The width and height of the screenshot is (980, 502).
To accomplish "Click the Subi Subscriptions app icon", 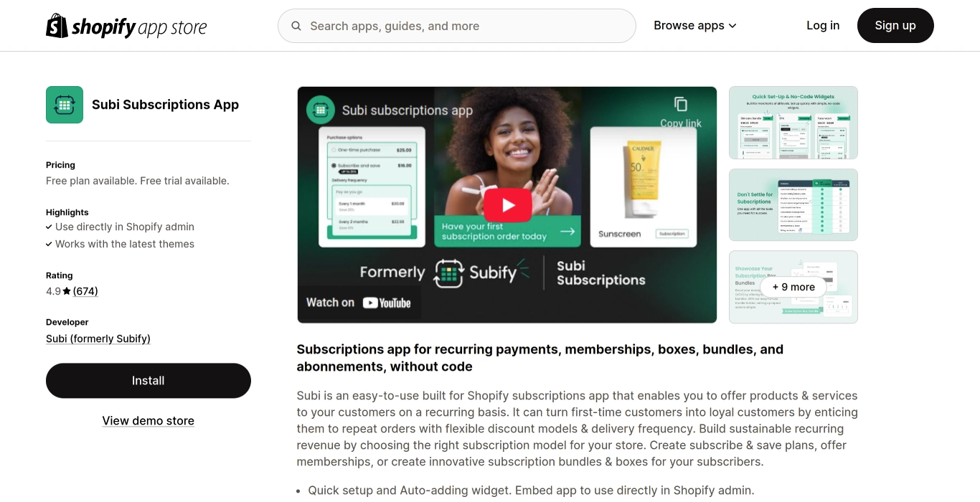I will (x=65, y=105).
